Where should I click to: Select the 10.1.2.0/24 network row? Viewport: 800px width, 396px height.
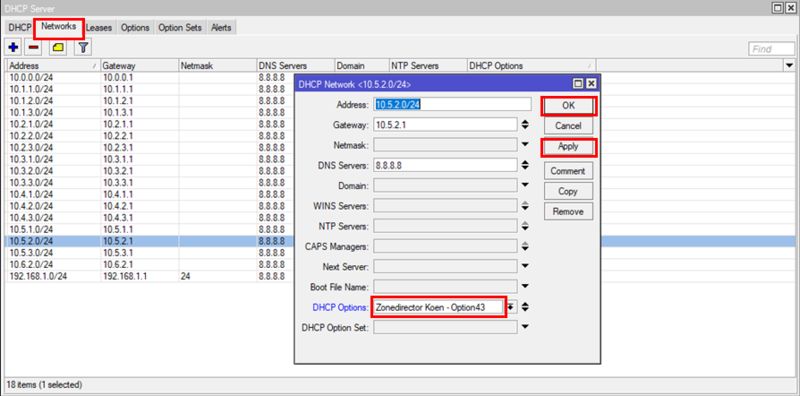click(x=149, y=101)
